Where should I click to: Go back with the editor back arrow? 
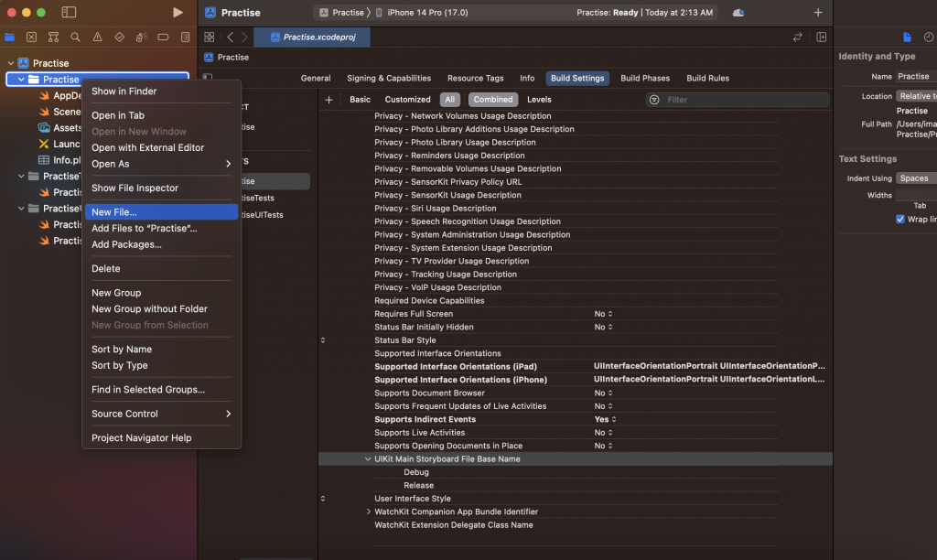230,37
